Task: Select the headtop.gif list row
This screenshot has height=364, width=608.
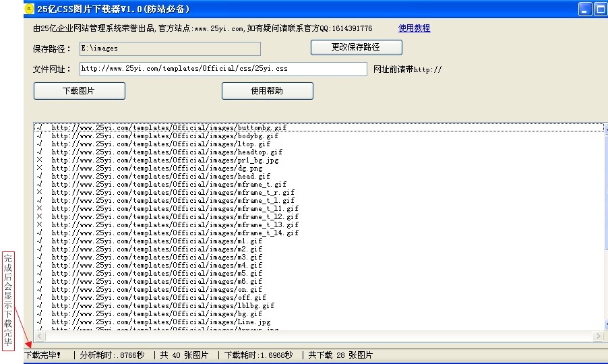Action: [x=319, y=152]
